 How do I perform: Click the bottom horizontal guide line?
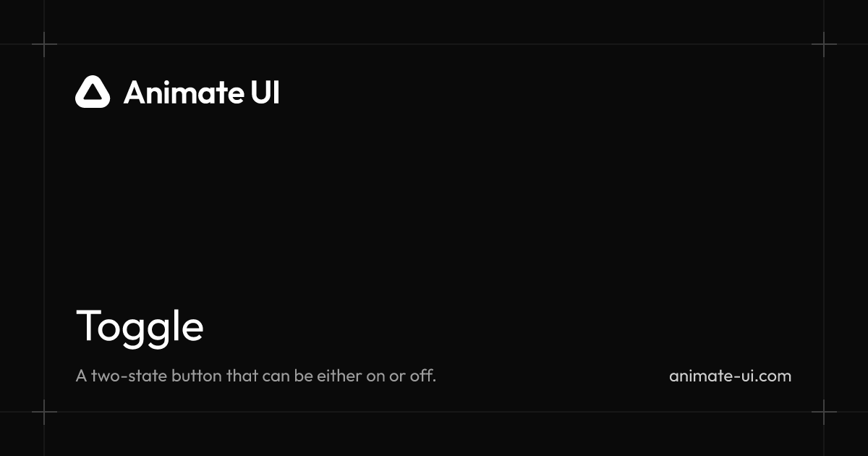434,412
